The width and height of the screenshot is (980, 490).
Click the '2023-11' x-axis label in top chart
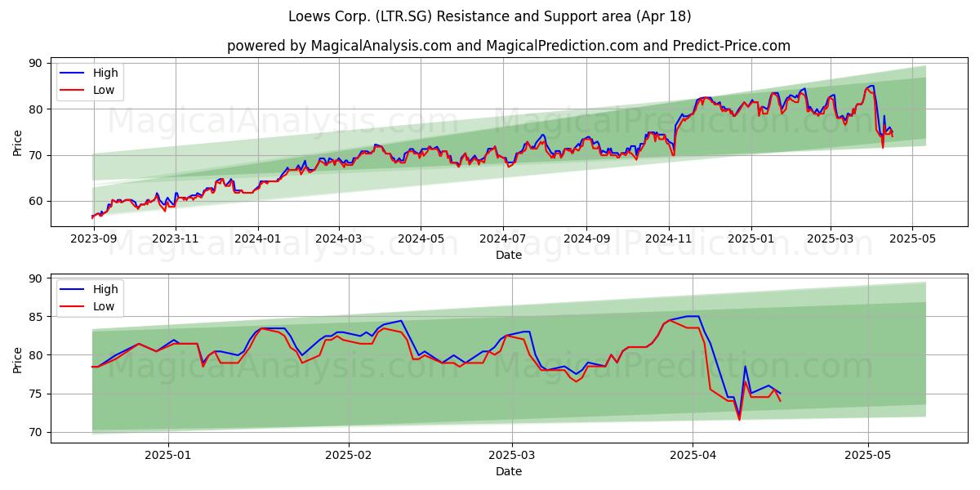(176, 238)
